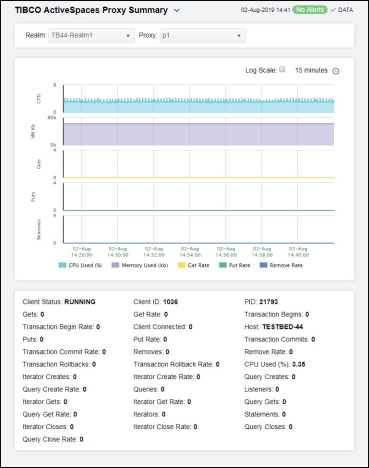Toggle the Memory Used (kb) legend swatch

[115, 265]
